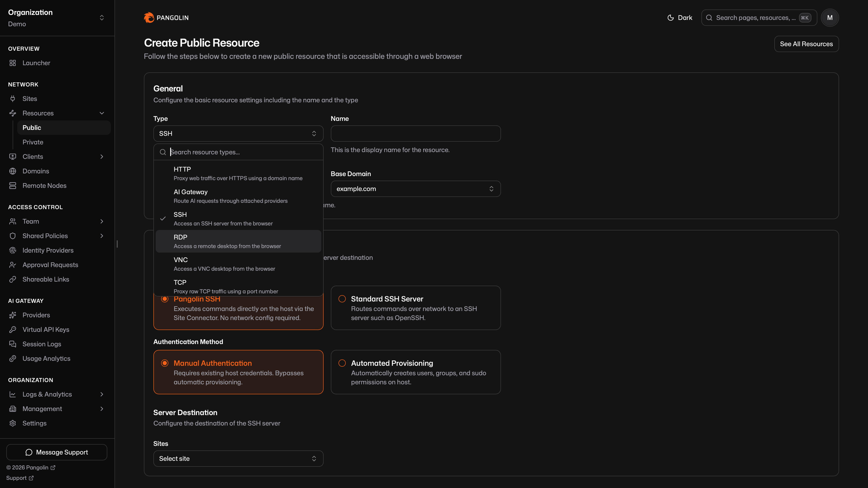Screen dimensions: 868x488
Task: Choose AI Gateway resource type
Action: coord(238,196)
